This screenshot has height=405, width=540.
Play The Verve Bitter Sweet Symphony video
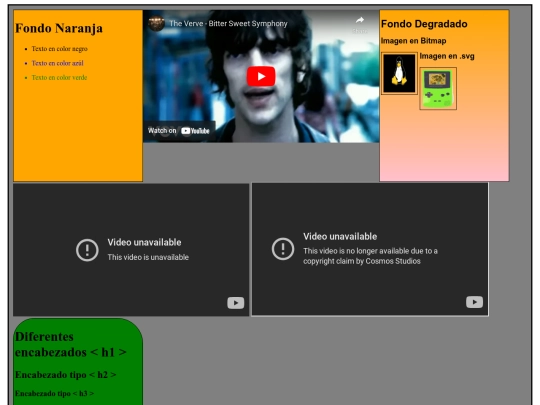[261, 76]
